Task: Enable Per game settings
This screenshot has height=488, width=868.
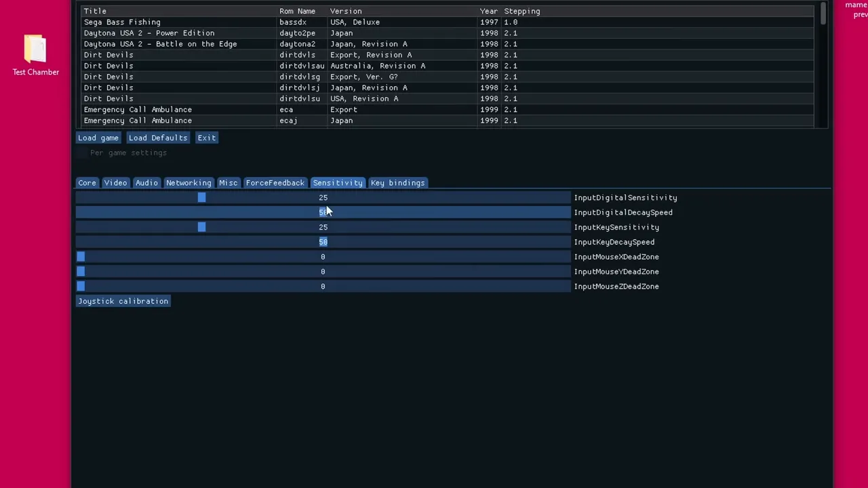Action: coord(81,152)
